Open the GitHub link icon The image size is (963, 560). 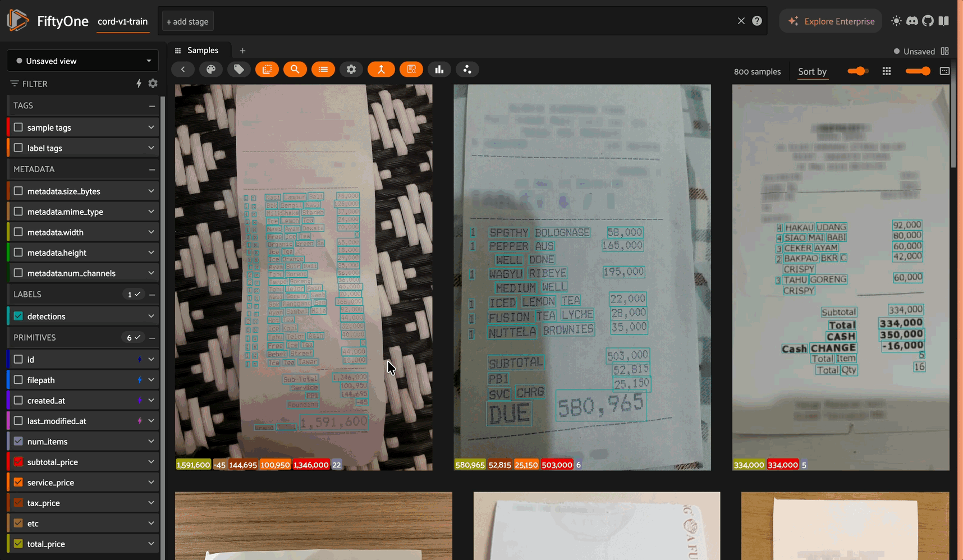click(x=928, y=21)
